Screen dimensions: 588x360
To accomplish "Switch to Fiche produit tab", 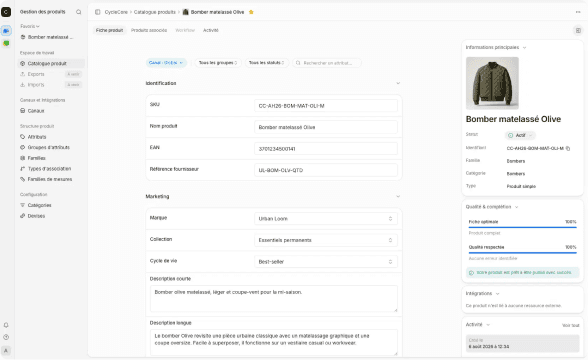I will tap(109, 30).
